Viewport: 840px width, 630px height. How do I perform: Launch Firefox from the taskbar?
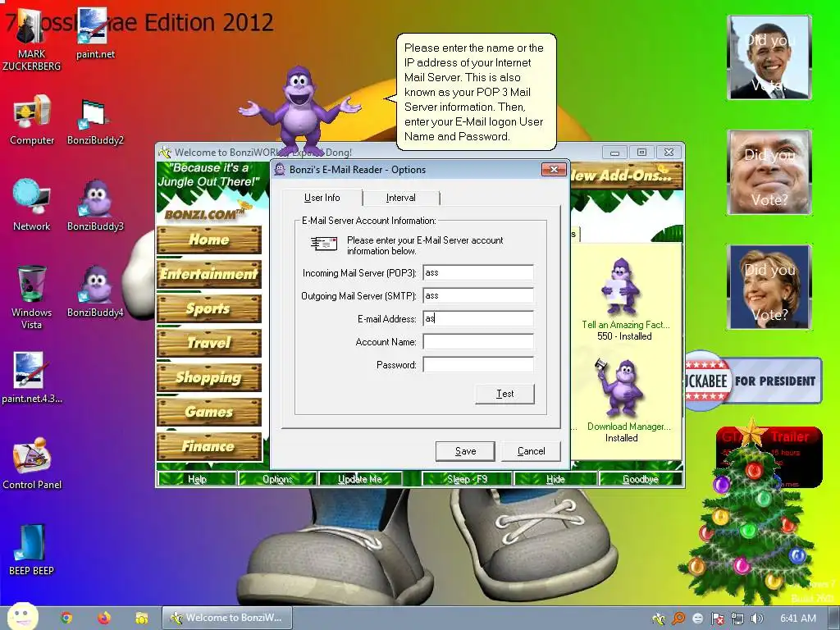pyautogui.click(x=104, y=618)
